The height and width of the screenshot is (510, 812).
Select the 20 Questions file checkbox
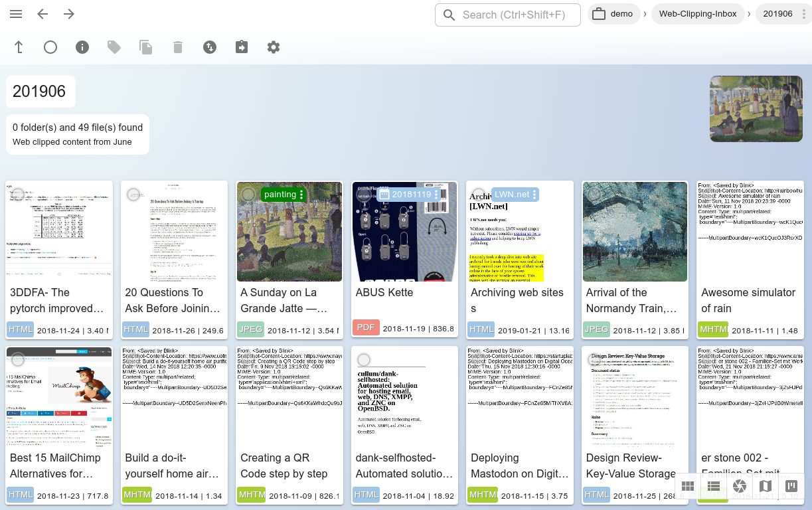click(133, 195)
